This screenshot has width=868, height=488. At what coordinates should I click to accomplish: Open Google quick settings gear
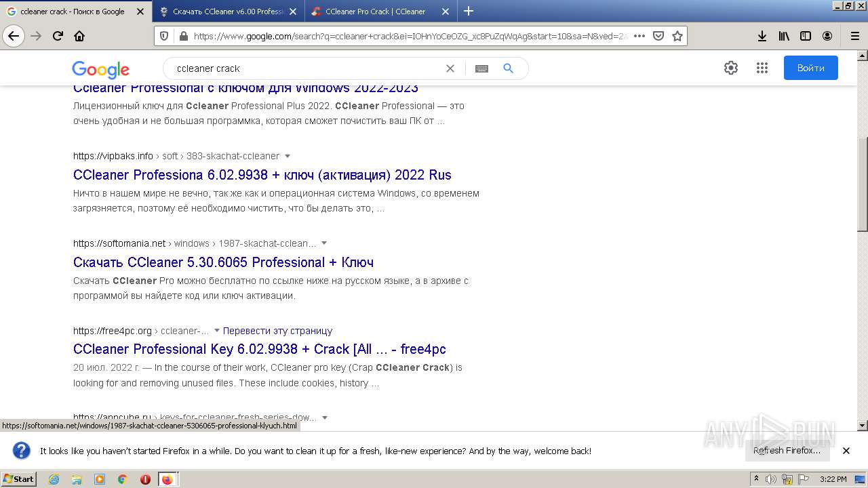(730, 68)
